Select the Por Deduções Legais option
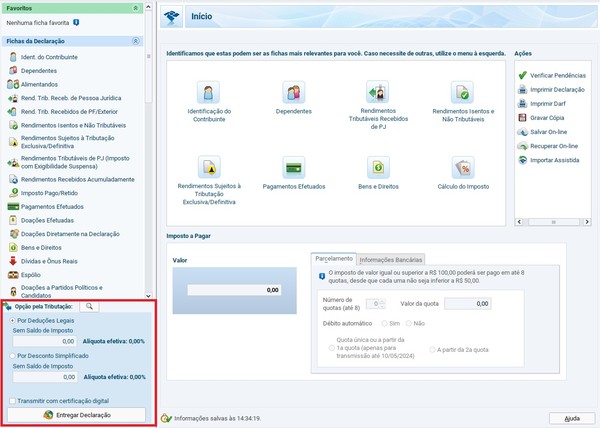The height and width of the screenshot is (428, 600). point(11,321)
